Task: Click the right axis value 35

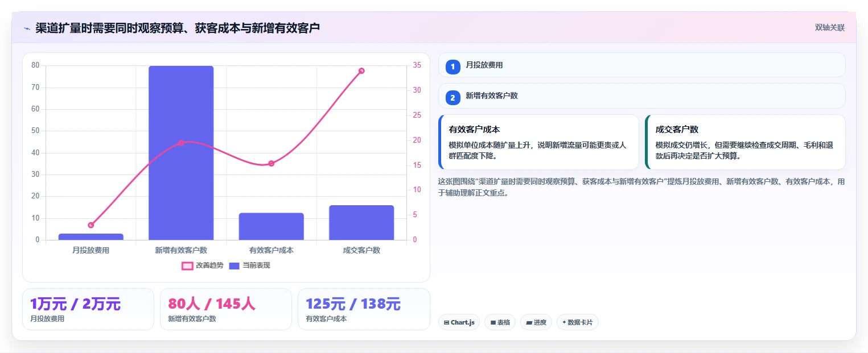Action: [x=417, y=65]
